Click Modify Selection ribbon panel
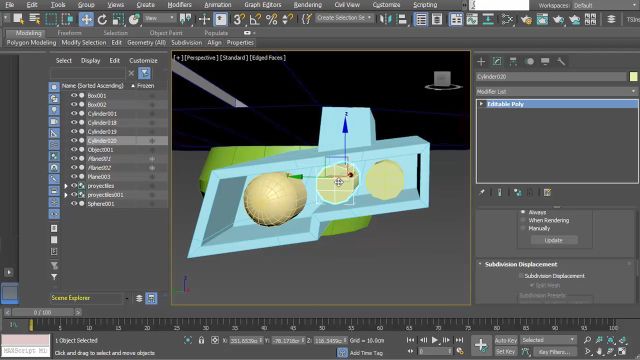The width and height of the screenshot is (640, 360). click(84, 42)
